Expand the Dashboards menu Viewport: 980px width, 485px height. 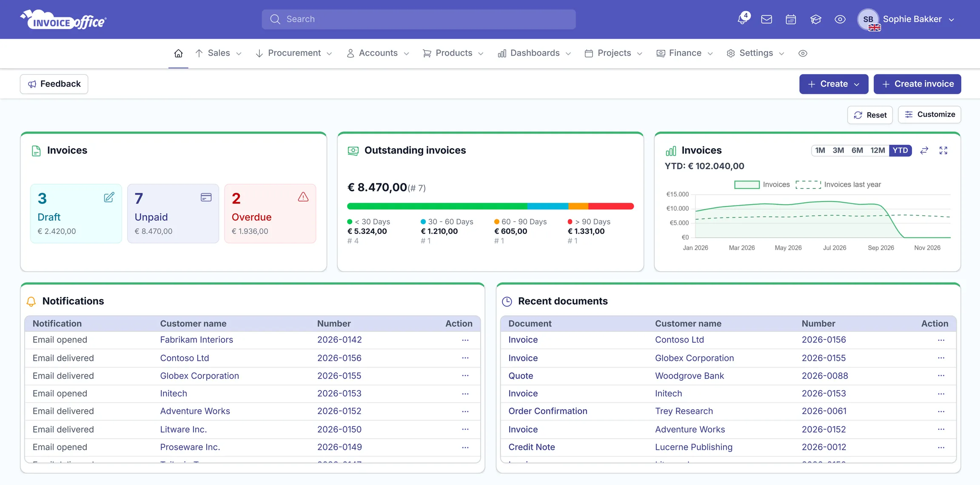534,53
